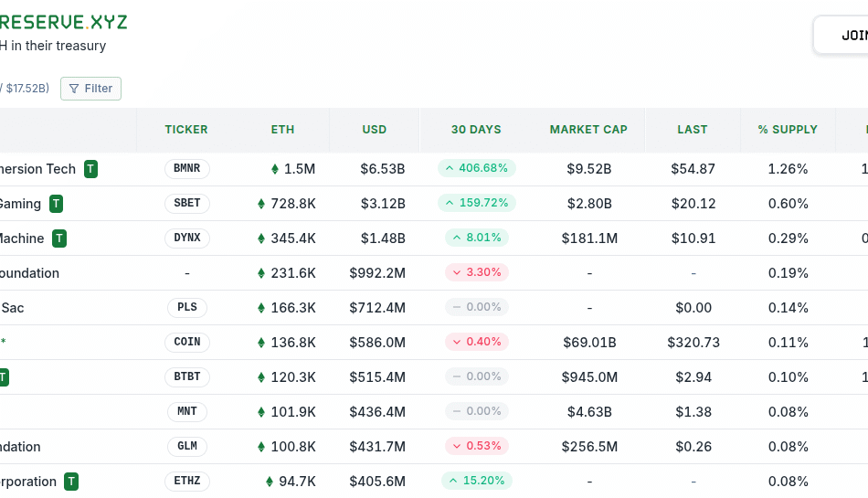Click the Ethereum icon beside 1.5M

point(275,169)
